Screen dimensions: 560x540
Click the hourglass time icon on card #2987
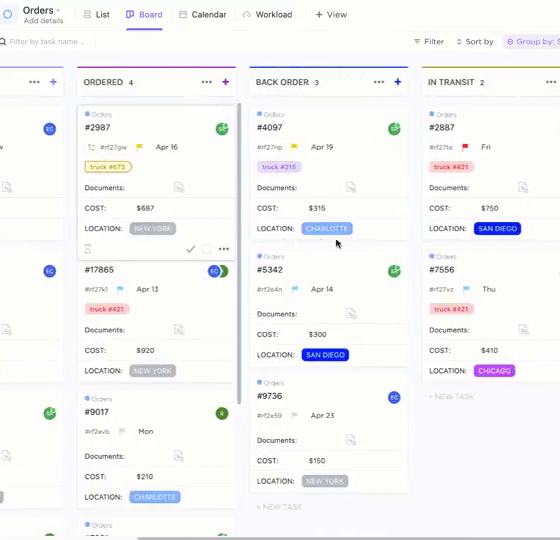[x=88, y=249]
